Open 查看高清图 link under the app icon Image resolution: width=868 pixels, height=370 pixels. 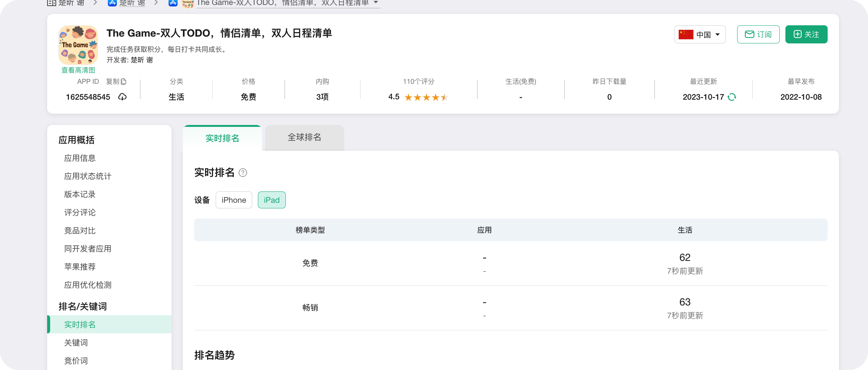point(78,70)
